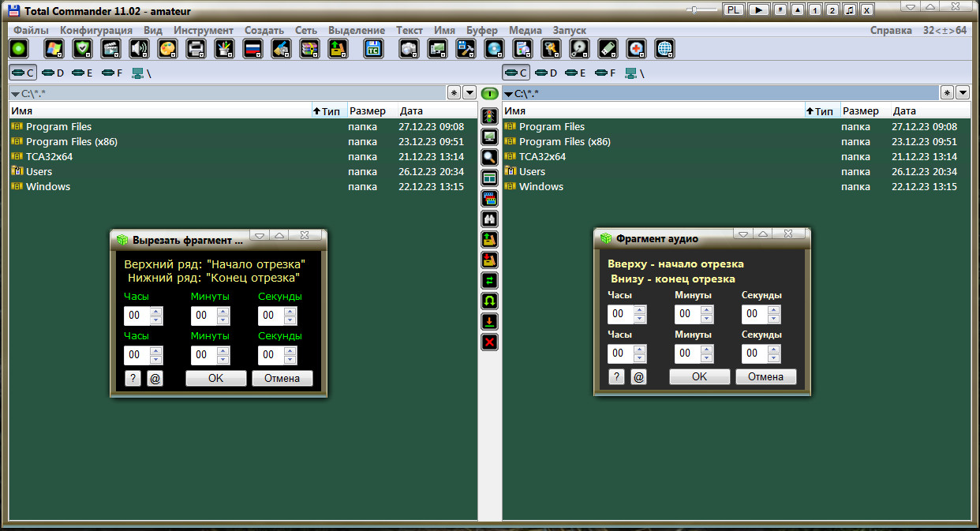
Task: Click the USB flash drive toolbar icon
Action: [608, 49]
